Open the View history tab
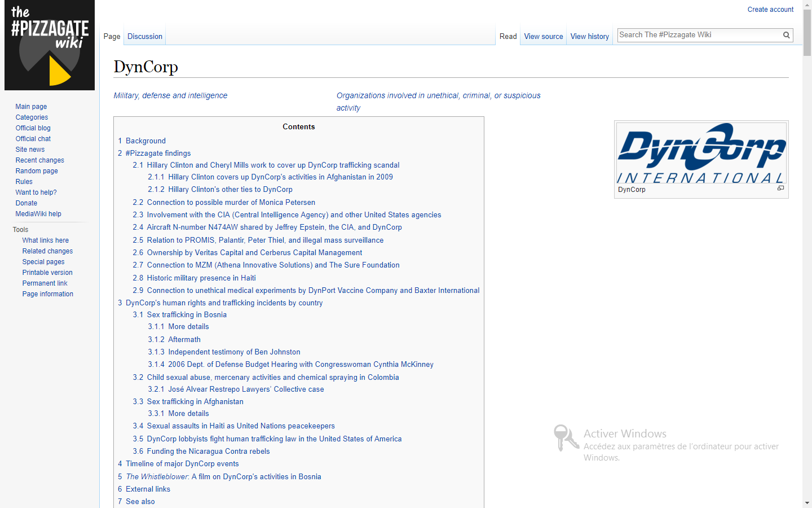The width and height of the screenshot is (812, 508). pyautogui.click(x=590, y=36)
